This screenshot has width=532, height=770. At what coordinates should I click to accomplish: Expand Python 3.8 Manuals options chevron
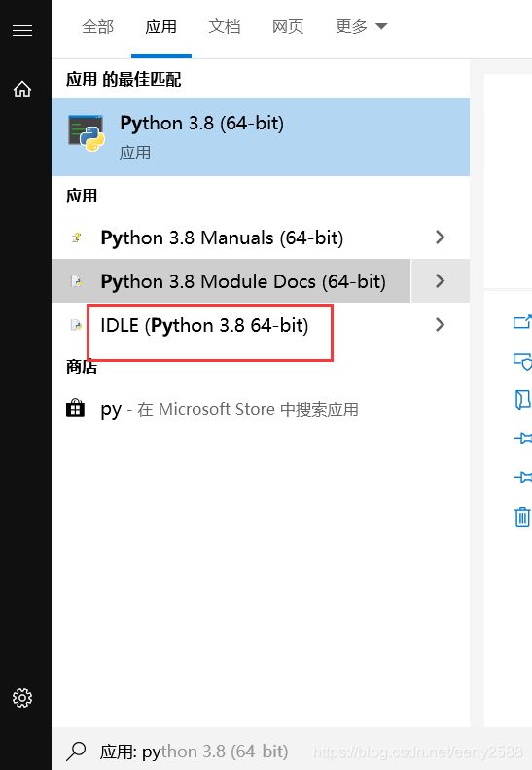coord(440,238)
